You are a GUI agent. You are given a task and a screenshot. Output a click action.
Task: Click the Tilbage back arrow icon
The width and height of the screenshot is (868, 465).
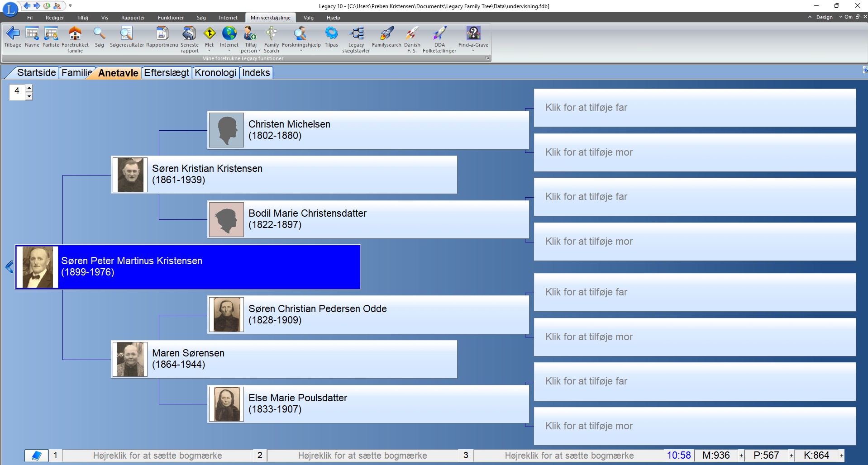pos(13,34)
